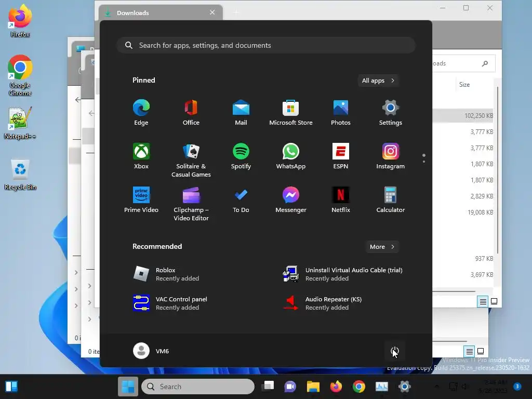The image size is (532, 399).
Task: Launch the Photos app
Action: coord(341,112)
